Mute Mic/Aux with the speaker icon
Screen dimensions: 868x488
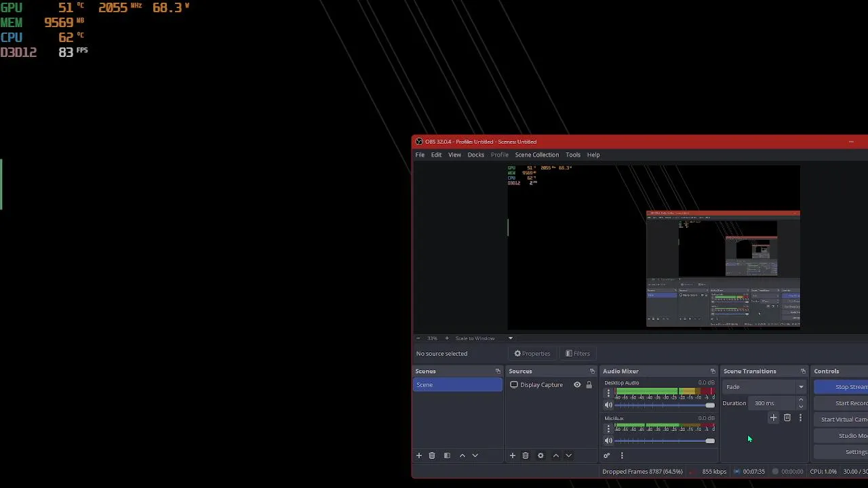tap(608, 441)
